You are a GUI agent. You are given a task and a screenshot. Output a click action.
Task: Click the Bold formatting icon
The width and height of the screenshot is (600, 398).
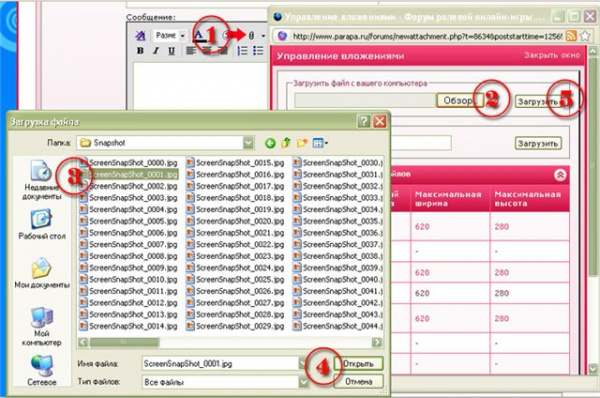(x=140, y=51)
